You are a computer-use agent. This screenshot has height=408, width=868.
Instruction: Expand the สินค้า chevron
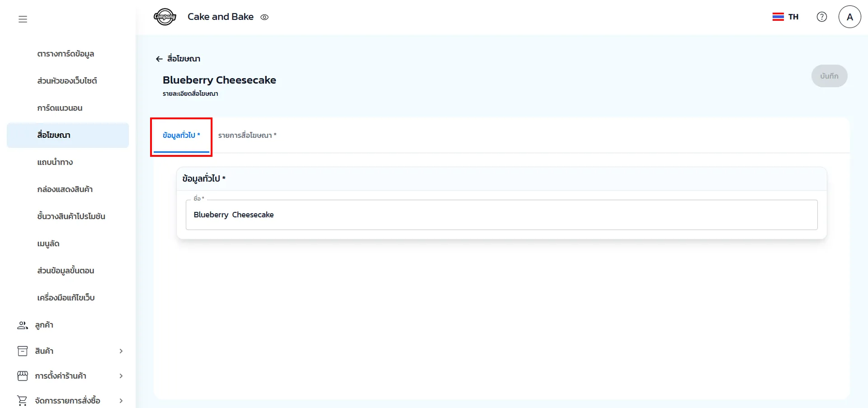pyautogui.click(x=121, y=351)
